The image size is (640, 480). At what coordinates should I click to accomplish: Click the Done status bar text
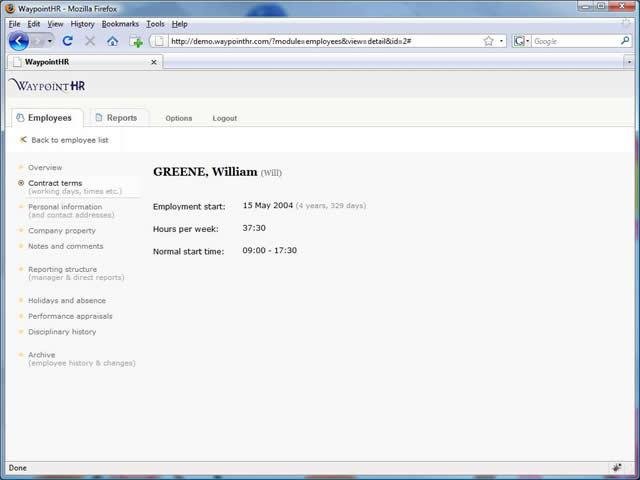18,468
